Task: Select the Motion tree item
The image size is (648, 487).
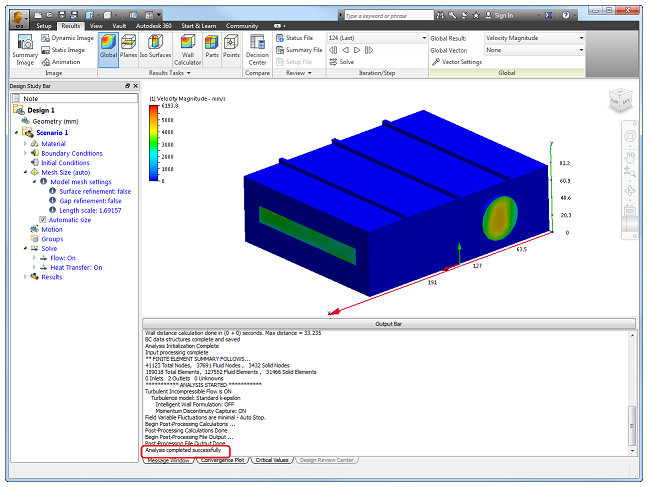Action: 52,229
